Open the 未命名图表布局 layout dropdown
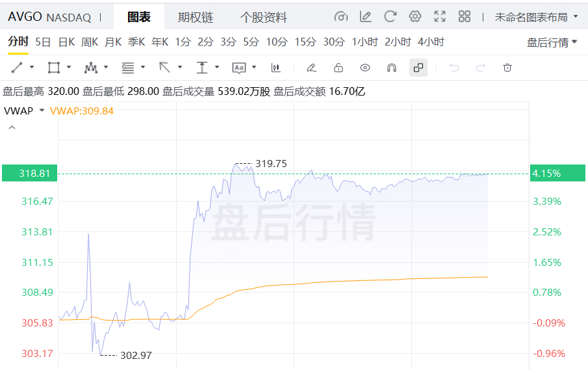 coord(536,17)
